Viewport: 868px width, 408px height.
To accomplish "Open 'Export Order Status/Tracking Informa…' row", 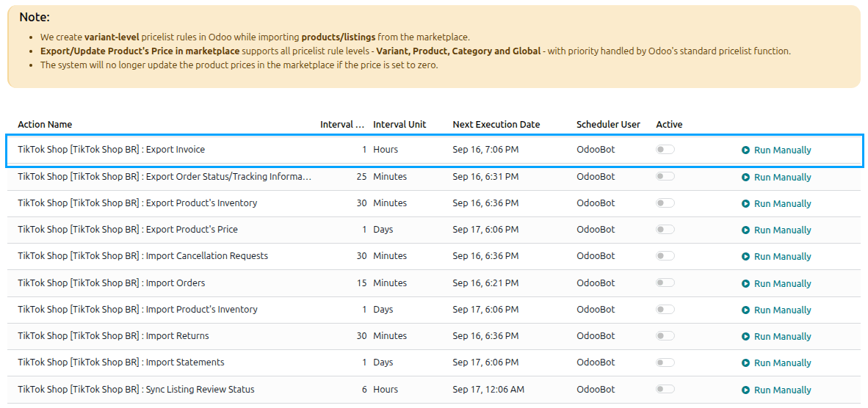I will [x=433, y=177].
